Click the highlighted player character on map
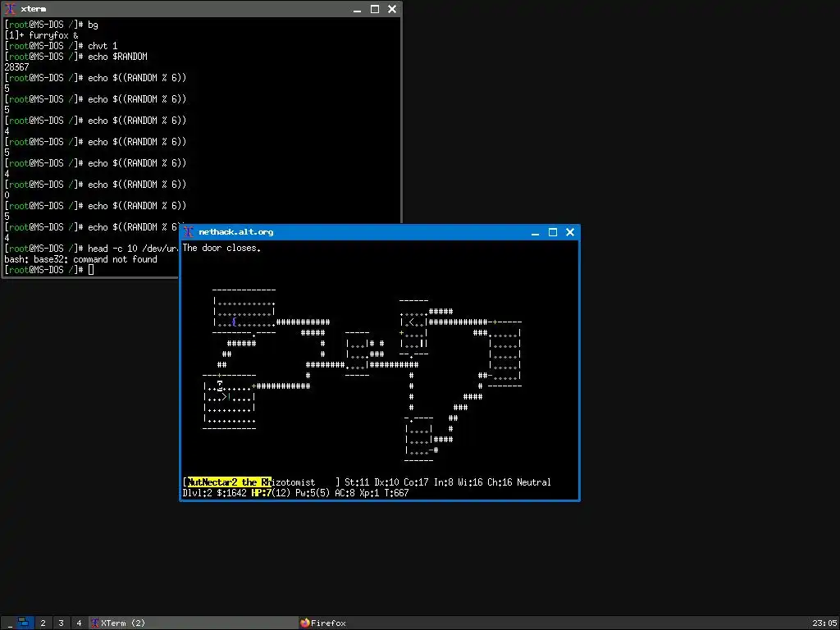The height and width of the screenshot is (630, 840). (x=220, y=386)
